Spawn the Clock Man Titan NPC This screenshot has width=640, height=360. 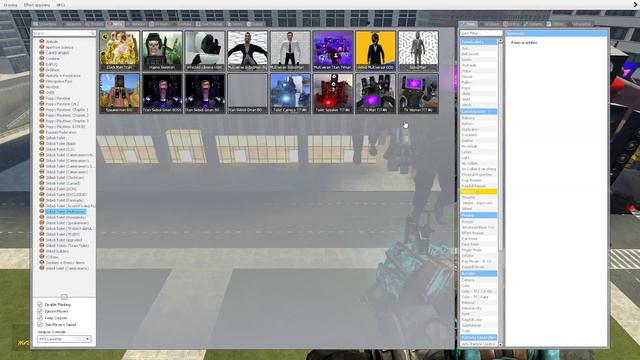pos(119,51)
